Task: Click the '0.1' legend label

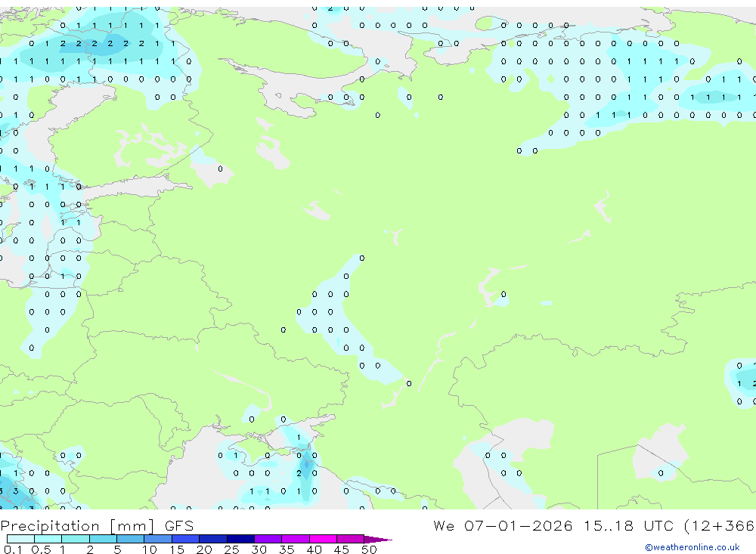Action: [13, 549]
